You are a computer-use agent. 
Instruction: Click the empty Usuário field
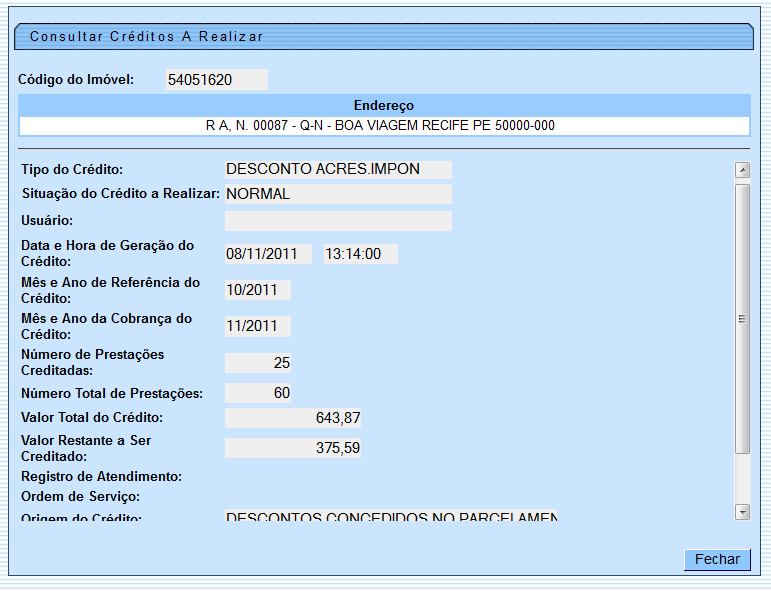coord(338,221)
